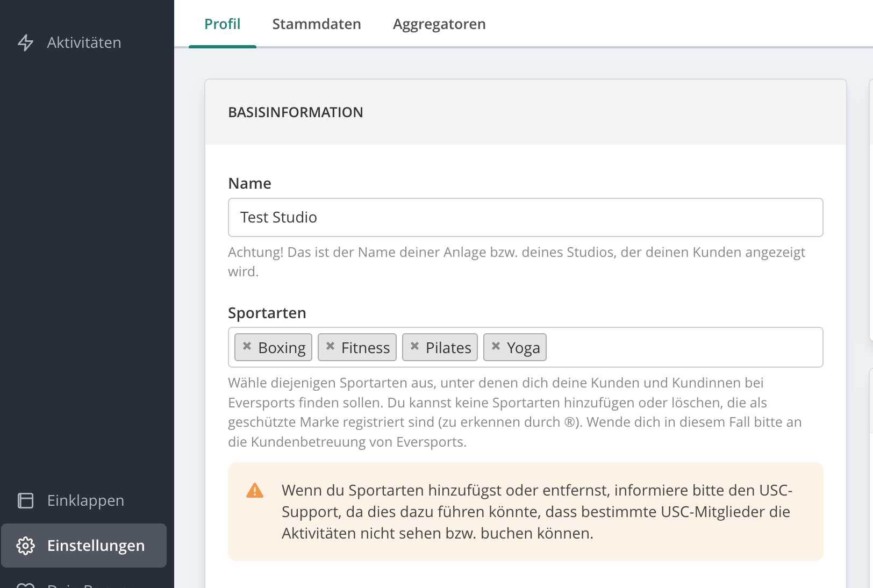Open the Stammdaten tab
This screenshot has height=588, width=873.
click(316, 24)
